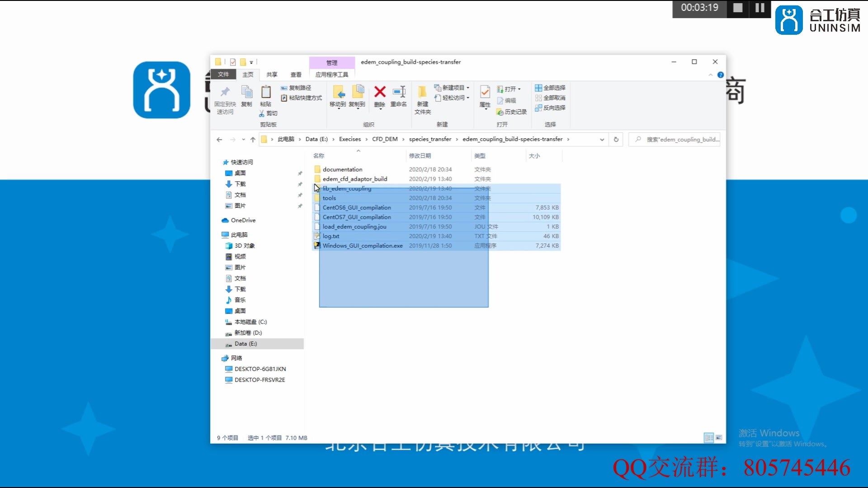868x488 pixels.
Task: Click the red Delete X icon
Action: (380, 92)
